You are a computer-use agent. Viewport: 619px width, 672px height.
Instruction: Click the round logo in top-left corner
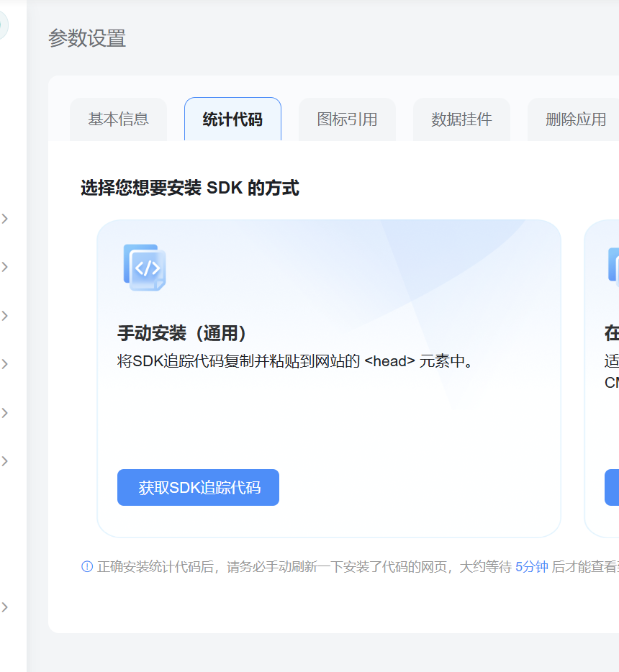[x=2, y=25]
